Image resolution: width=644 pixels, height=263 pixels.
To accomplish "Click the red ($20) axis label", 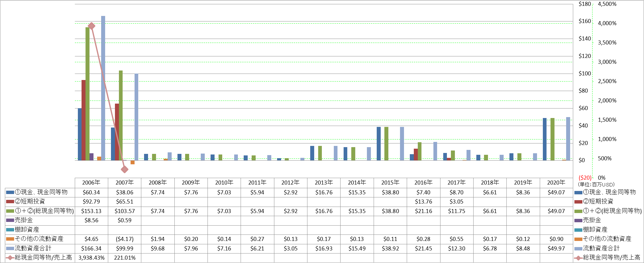I will pyautogui.click(x=585, y=178).
